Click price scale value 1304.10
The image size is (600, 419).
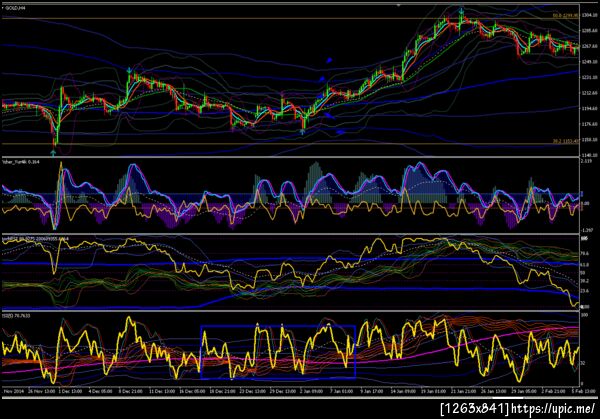(x=589, y=15)
